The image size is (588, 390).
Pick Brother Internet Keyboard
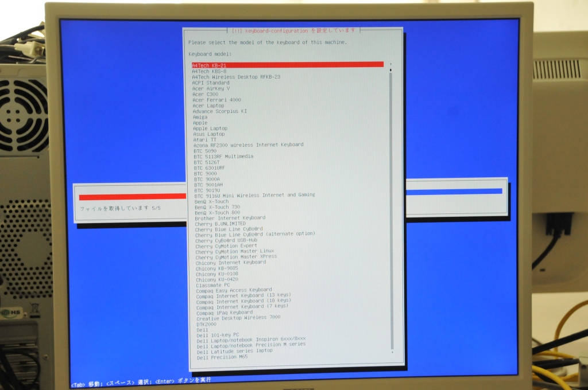click(x=230, y=218)
